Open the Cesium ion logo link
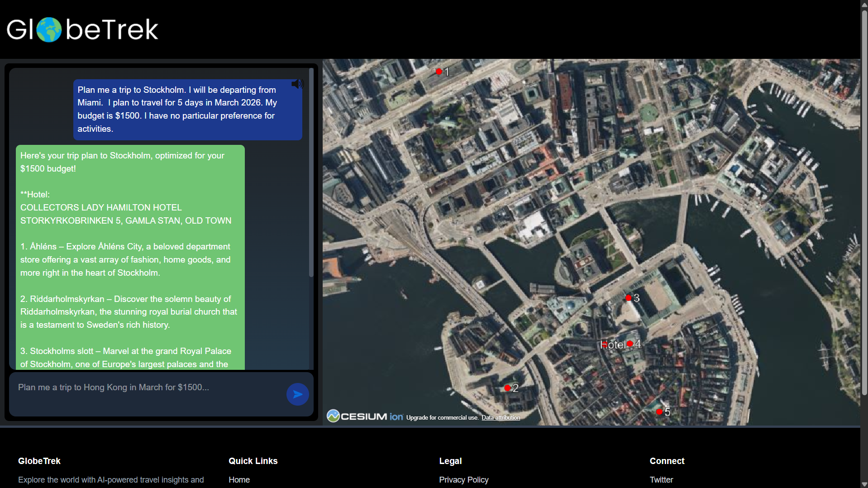868x488 pixels. click(x=365, y=416)
